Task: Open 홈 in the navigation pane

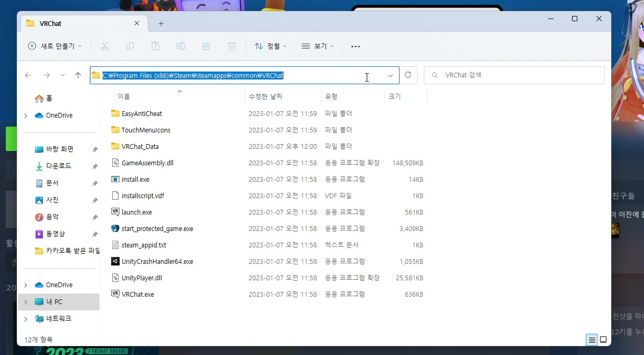Action: (43, 99)
